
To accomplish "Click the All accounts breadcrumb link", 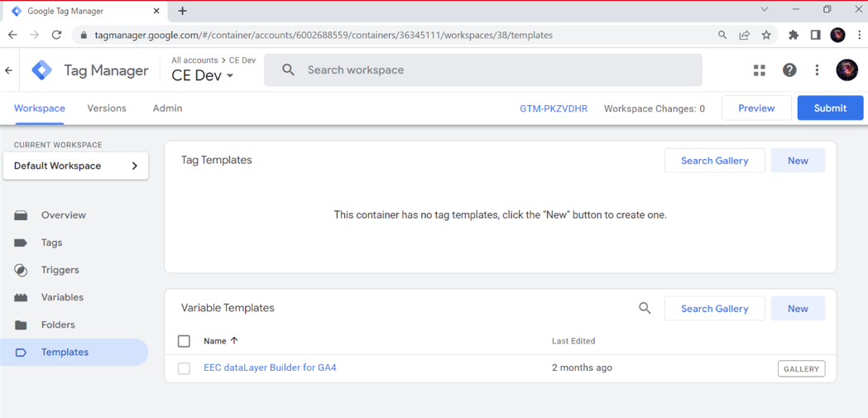I will pos(194,60).
